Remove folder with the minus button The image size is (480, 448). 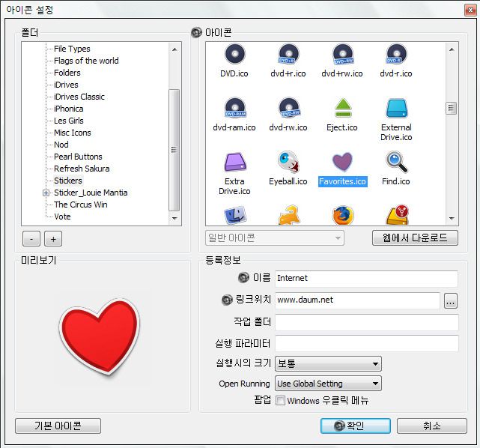[x=31, y=239]
